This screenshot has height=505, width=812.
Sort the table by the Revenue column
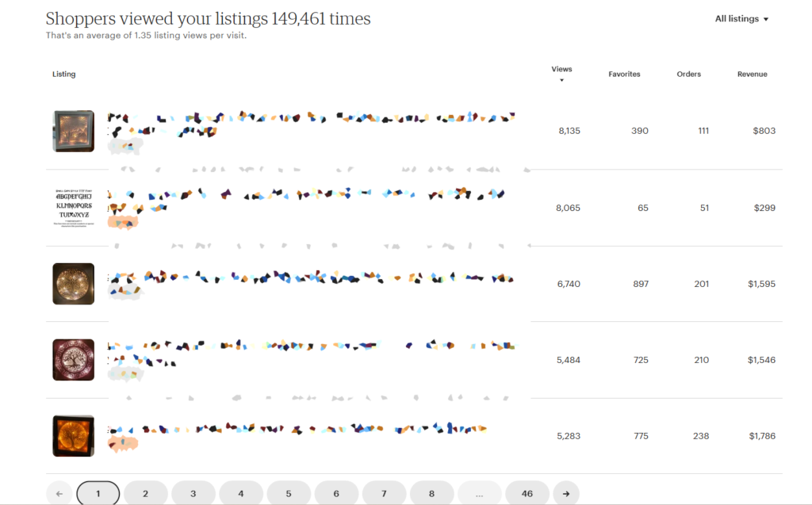[751, 74]
